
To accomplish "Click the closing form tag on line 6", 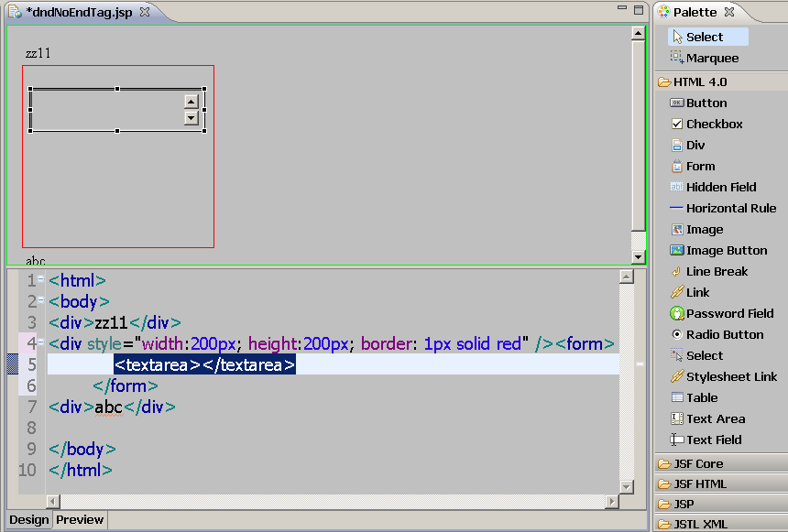I will click(126, 385).
